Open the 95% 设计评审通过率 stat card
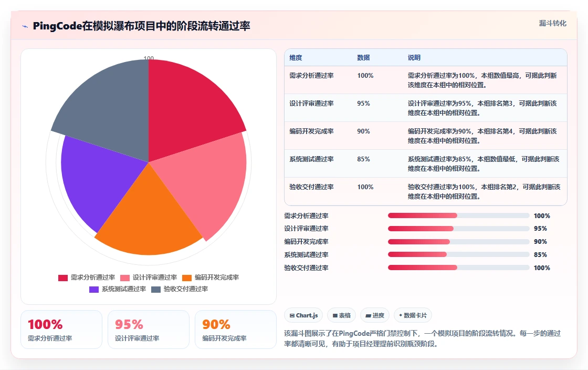This screenshot has width=588, height=370. coord(149,330)
